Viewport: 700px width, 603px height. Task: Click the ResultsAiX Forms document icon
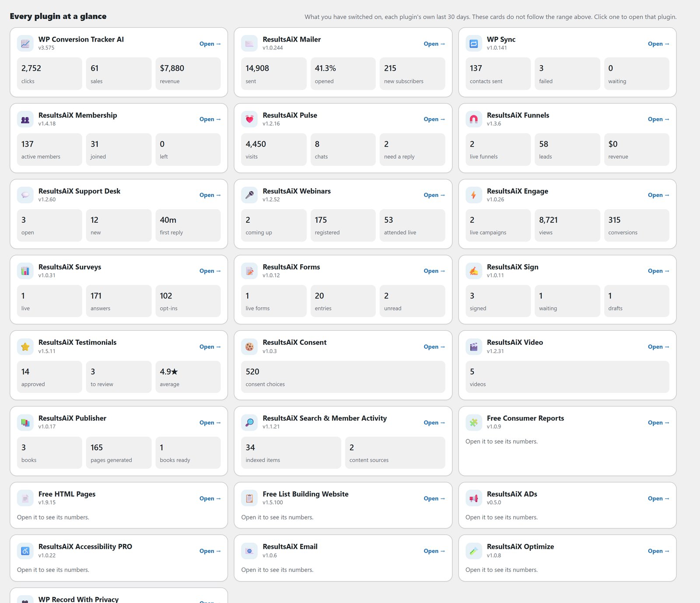click(249, 271)
